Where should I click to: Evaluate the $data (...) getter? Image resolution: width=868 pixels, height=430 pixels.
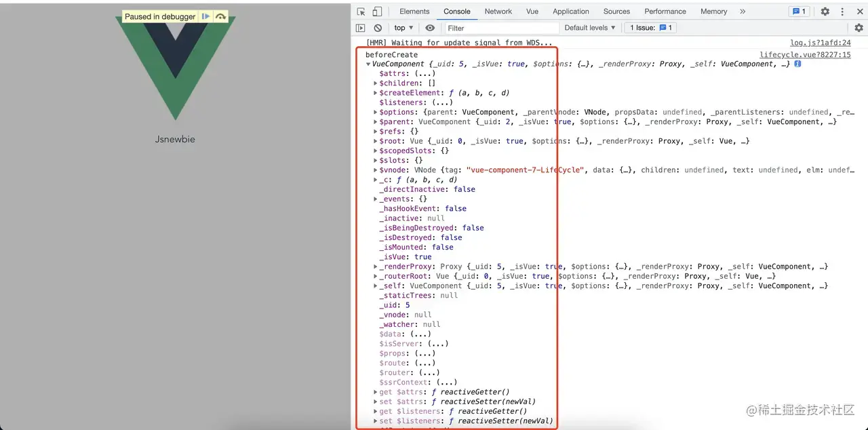pos(420,334)
